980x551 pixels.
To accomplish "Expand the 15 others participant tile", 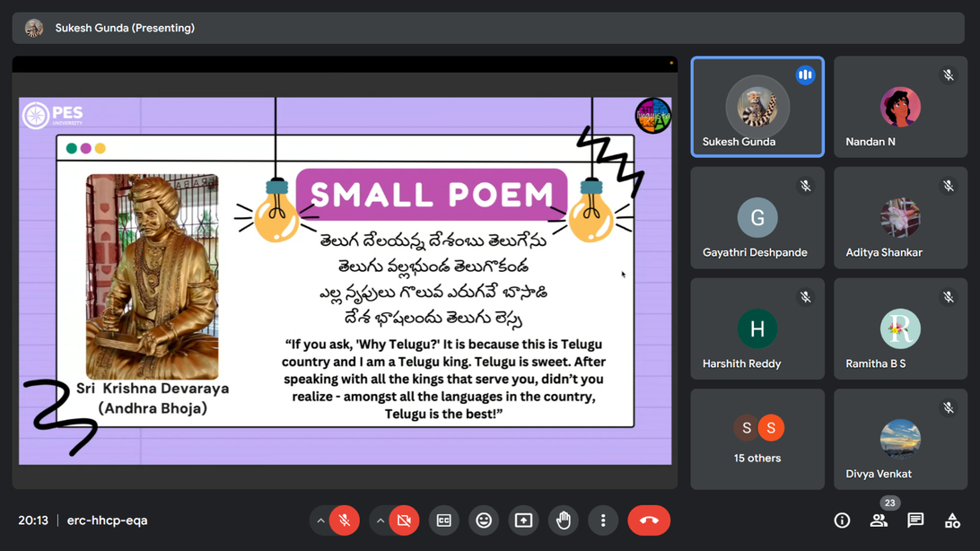I will click(757, 439).
